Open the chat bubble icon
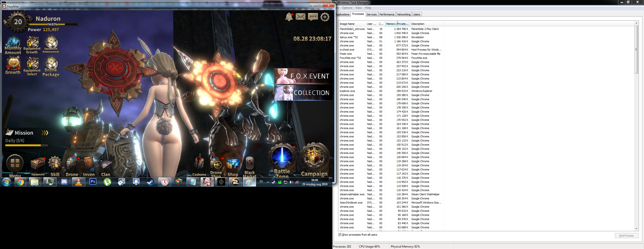The image size is (644, 249). (x=313, y=17)
